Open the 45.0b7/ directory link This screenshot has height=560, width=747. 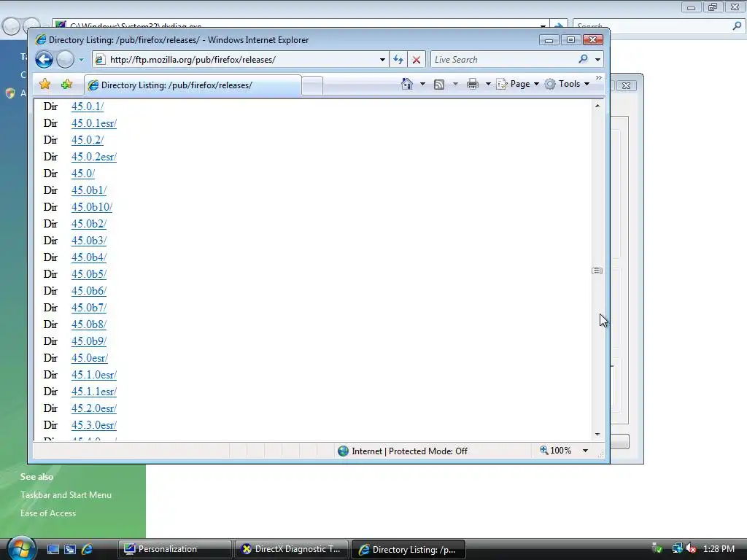coord(88,308)
